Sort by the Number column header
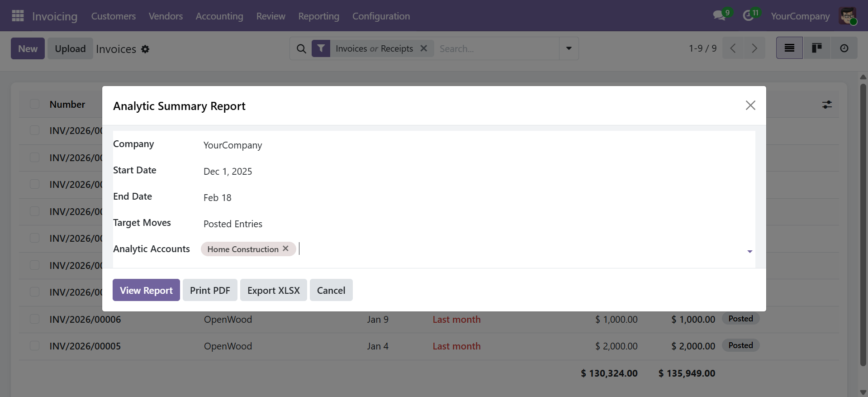Image resolution: width=868 pixels, height=397 pixels. point(67,104)
